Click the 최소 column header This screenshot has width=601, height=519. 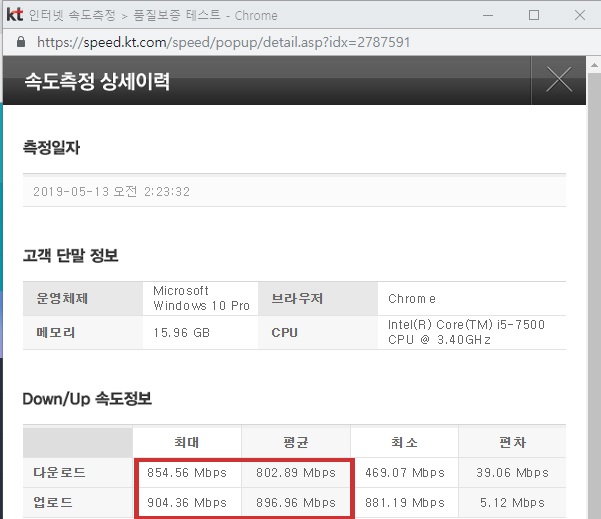pyautogui.click(x=404, y=442)
